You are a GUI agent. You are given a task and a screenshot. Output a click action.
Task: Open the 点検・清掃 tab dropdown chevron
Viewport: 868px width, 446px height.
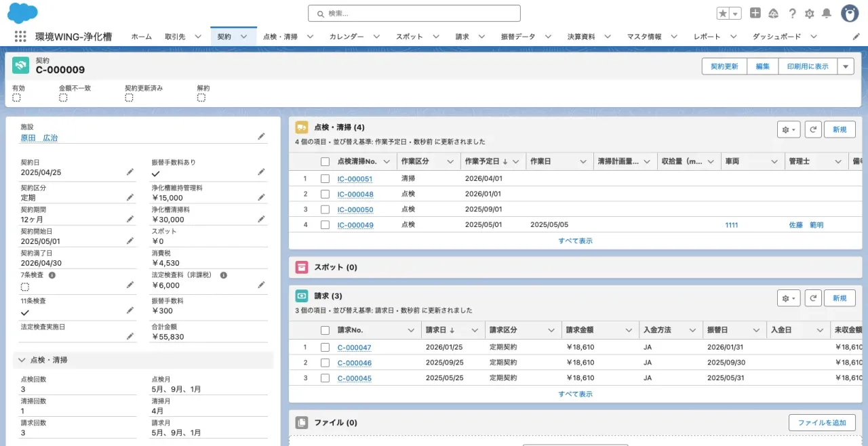pyautogui.click(x=310, y=37)
